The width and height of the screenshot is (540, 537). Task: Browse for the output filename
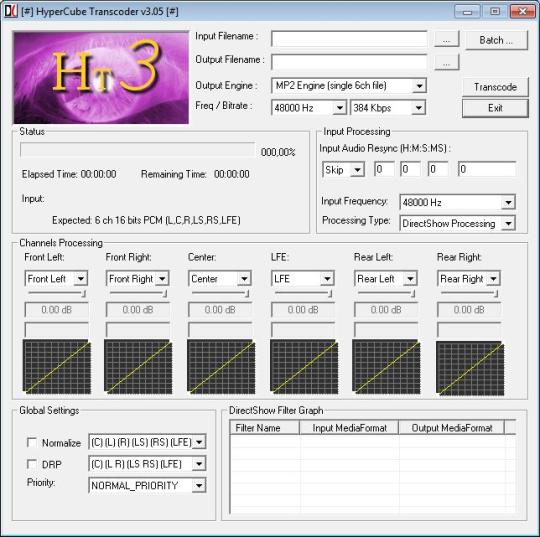tap(447, 63)
